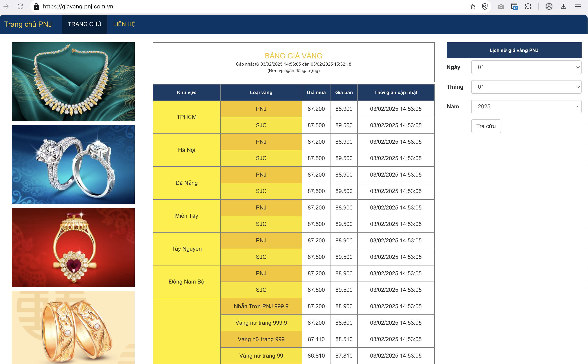Click the Trang chủ PNJ brand link
Image resolution: width=588 pixels, height=364 pixels.
[28, 24]
